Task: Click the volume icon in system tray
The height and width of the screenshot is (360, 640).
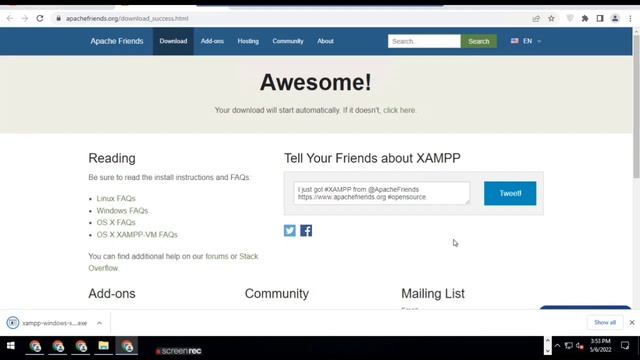Action: [580, 346]
